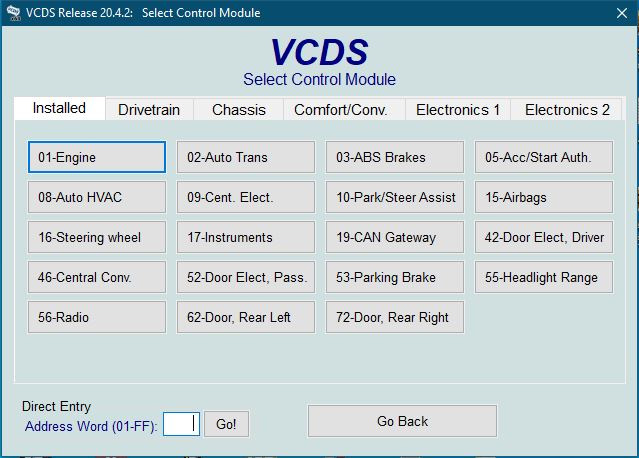Open the 01-Engine control module
This screenshot has width=639, height=458.
[x=97, y=157]
